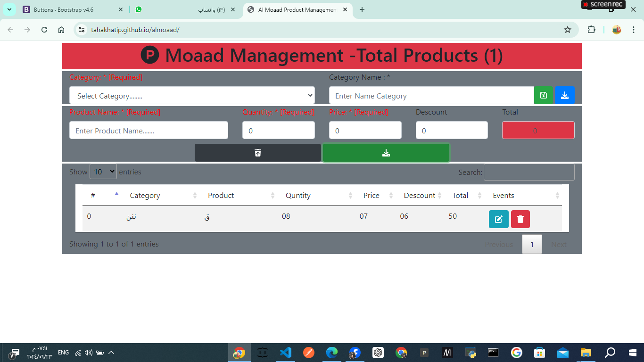Click the green add product download button
Screen dimensions: 644x362
click(386, 153)
